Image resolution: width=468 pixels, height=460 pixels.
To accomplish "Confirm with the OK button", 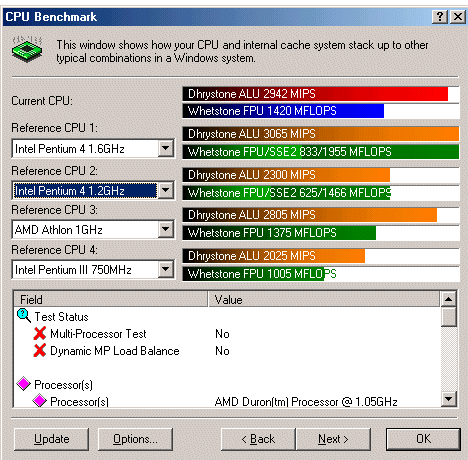I will 423,439.
